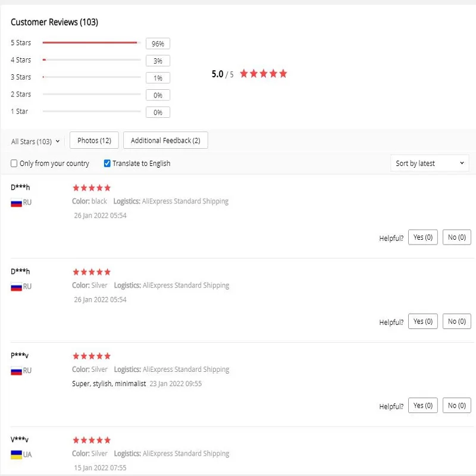The height and width of the screenshot is (476, 476).
Task: Click No (0) on P***v's review
Action: [x=457, y=406]
